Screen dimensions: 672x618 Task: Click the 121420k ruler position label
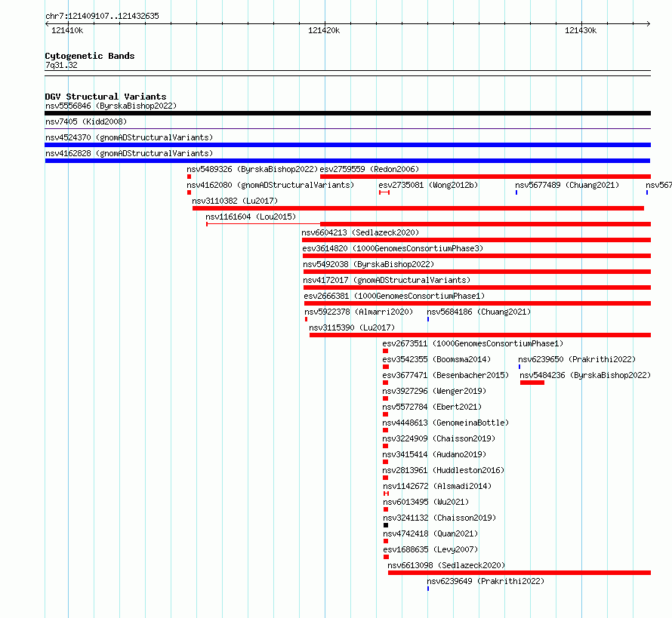tap(324, 30)
